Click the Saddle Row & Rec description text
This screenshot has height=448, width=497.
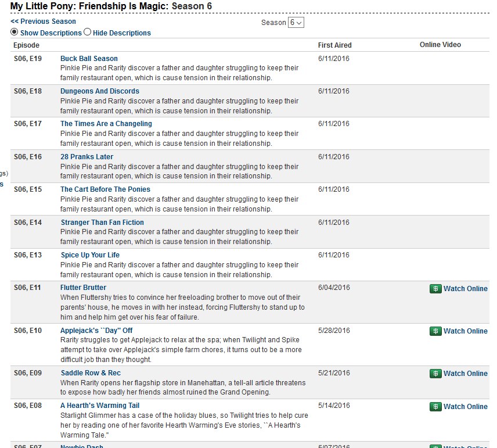tap(183, 388)
